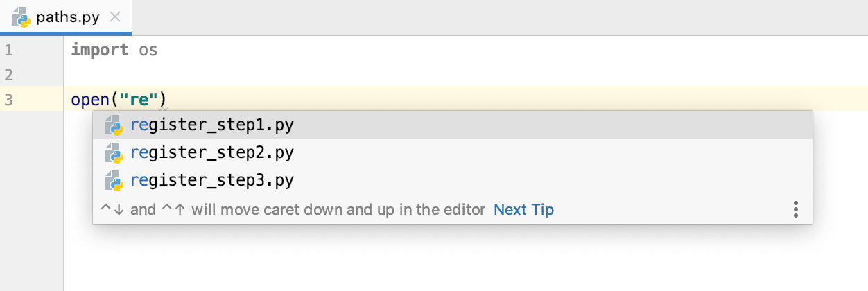The width and height of the screenshot is (868, 291).
Task: Click the caret hint text in popup footer
Action: [293, 209]
